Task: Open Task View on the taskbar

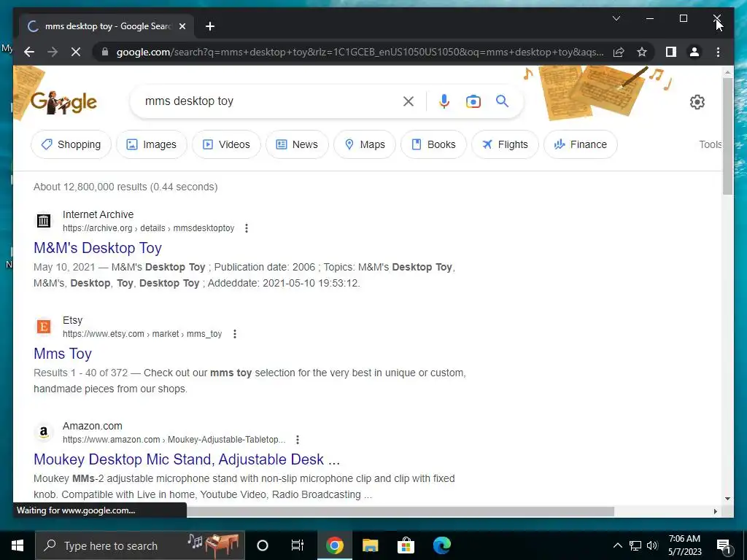Action: (x=298, y=545)
